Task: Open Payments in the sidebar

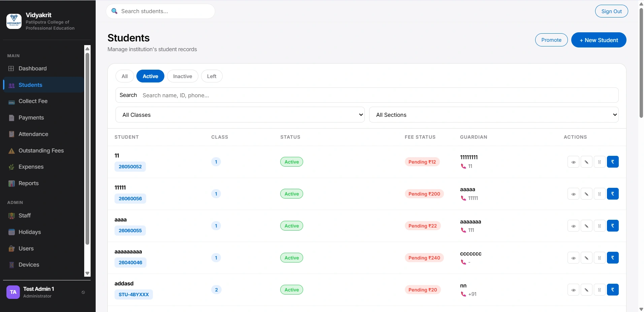Action: 43,117
